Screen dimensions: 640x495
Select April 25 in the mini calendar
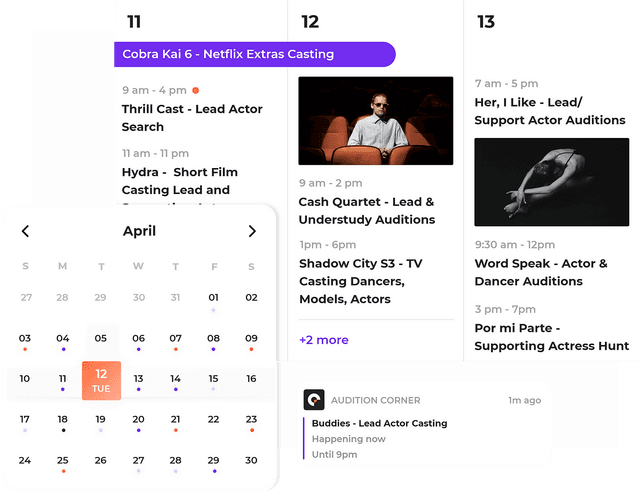click(63, 461)
